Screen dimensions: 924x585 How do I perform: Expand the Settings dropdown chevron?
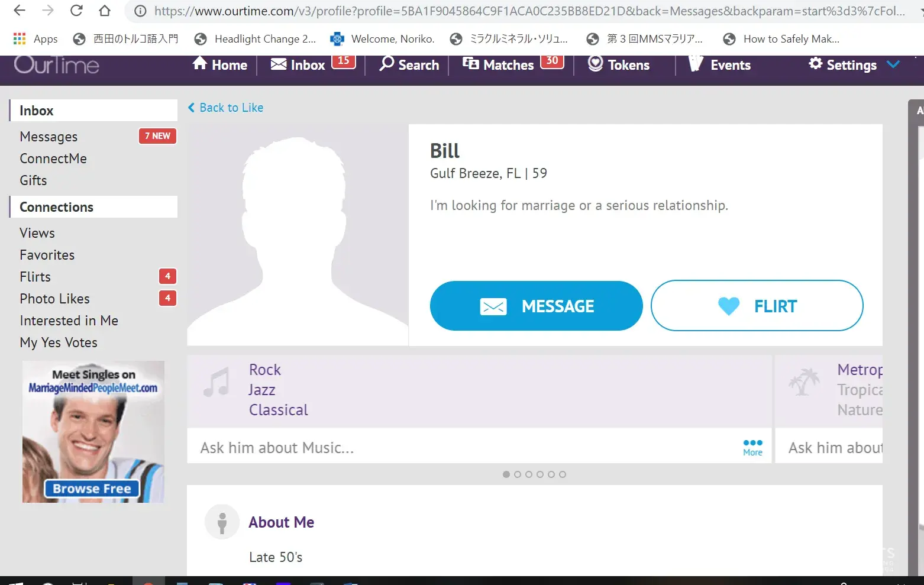pyautogui.click(x=893, y=64)
